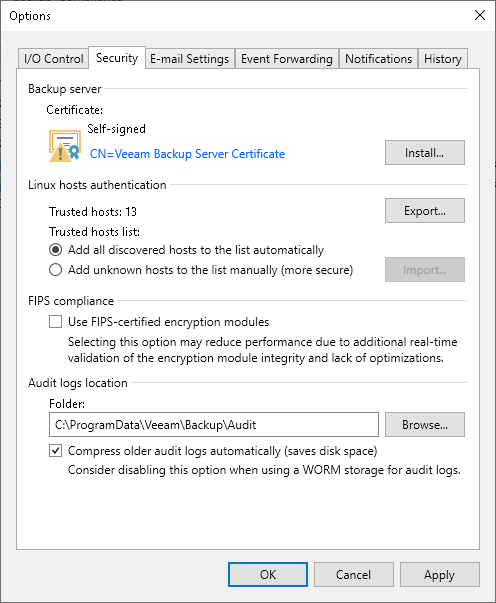Click the FIPS performance warning description
496x603 pixels.
pyautogui.click(x=263, y=350)
